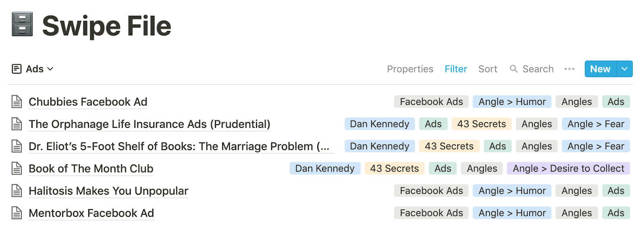Click the page icon beside Halitosis Makes You Unpopular
This screenshot has height=226, width=644.
coord(17,191)
